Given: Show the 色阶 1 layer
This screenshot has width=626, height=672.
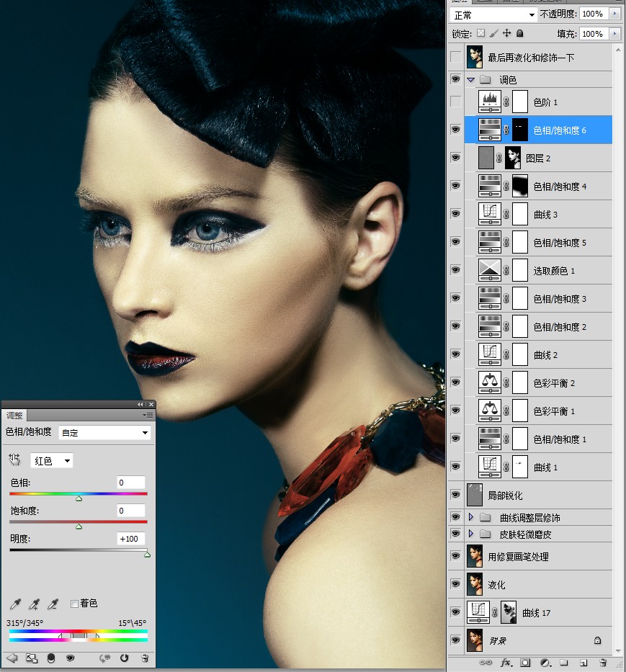Looking at the screenshot, I should click(456, 102).
